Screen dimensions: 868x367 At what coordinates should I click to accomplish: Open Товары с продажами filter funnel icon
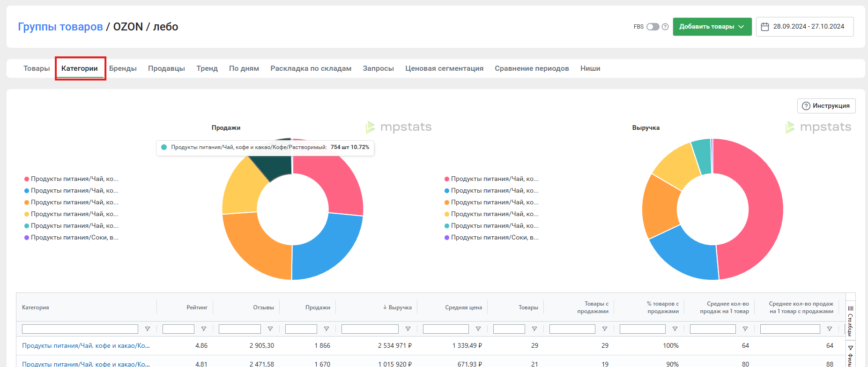(605, 329)
